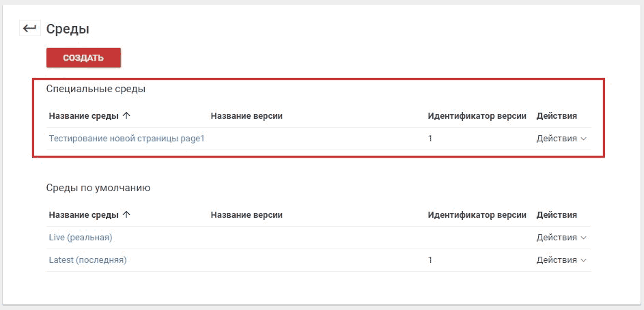
Task: Click Название версии header in Среды по умолчанию
Action: (247, 214)
